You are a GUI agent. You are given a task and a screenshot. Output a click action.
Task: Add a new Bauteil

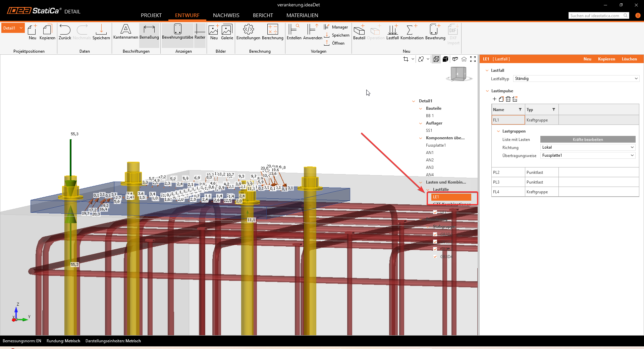[x=359, y=32]
